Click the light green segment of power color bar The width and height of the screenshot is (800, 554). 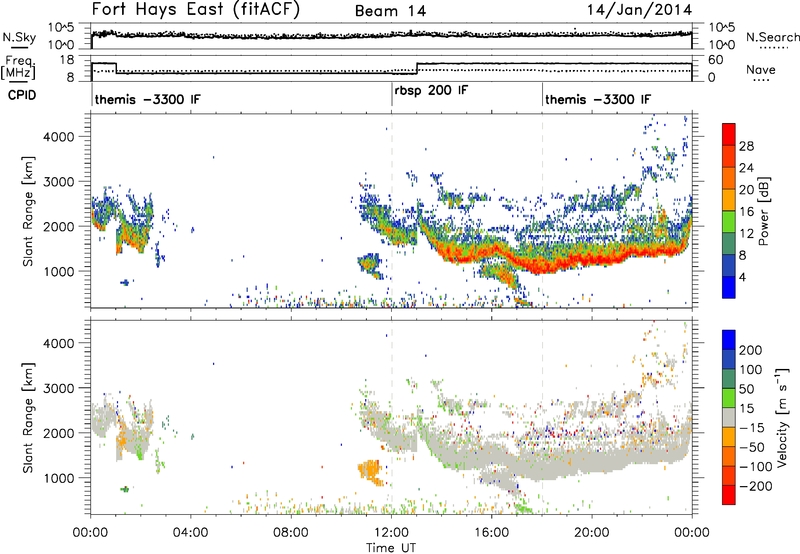click(729, 222)
